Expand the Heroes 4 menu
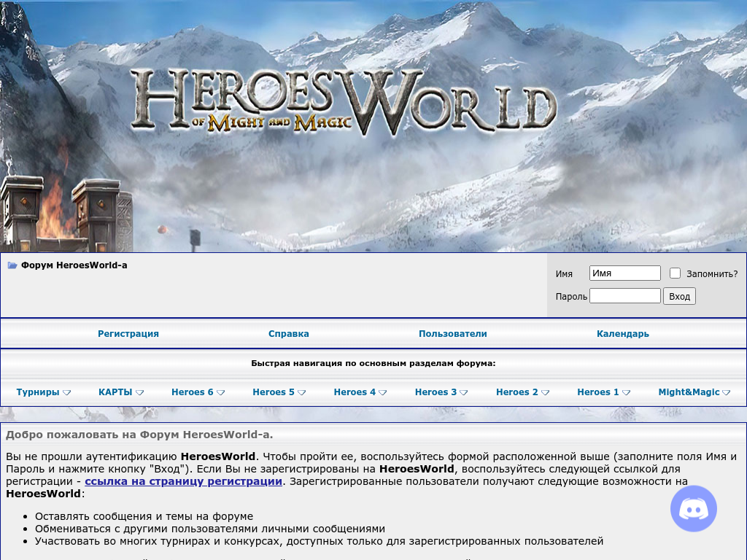The height and width of the screenshot is (560, 747). tap(360, 392)
